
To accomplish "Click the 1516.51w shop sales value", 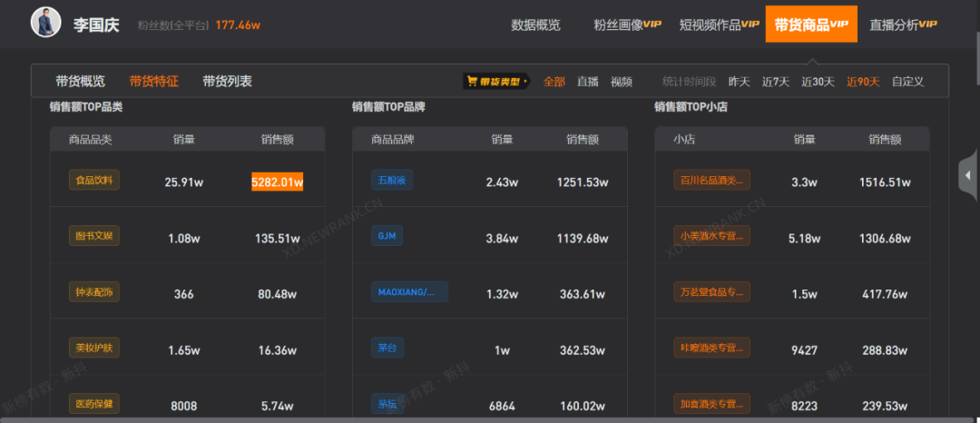I will (x=885, y=182).
